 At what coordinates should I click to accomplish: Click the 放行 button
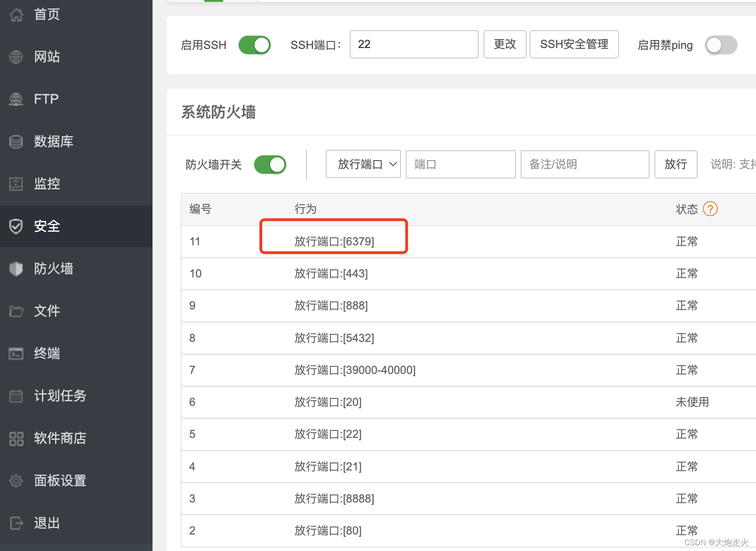676,164
